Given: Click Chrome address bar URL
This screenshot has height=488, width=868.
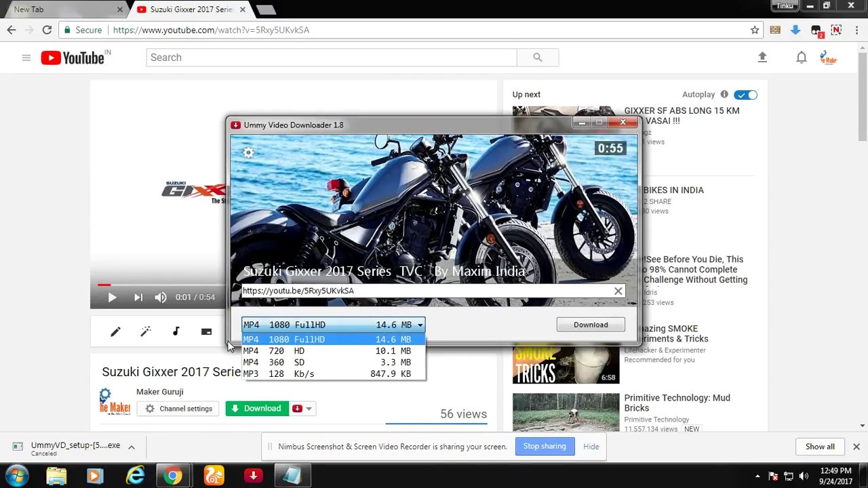Looking at the screenshot, I should pyautogui.click(x=211, y=30).
